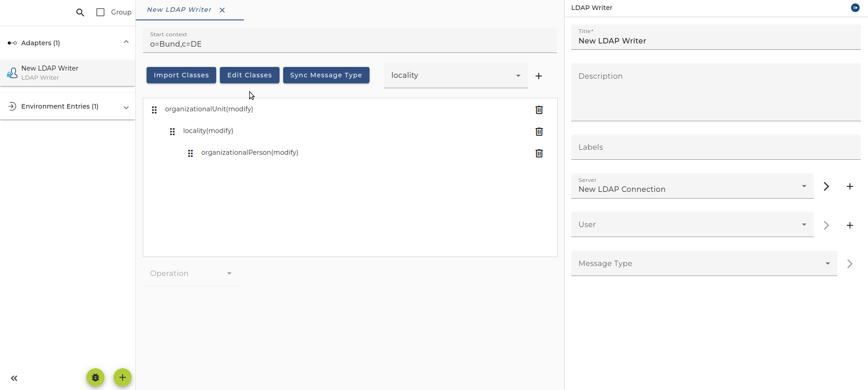Click the Sync Message Type button
Viewport: 868px width, 390px height.
[x=326, y=75]
